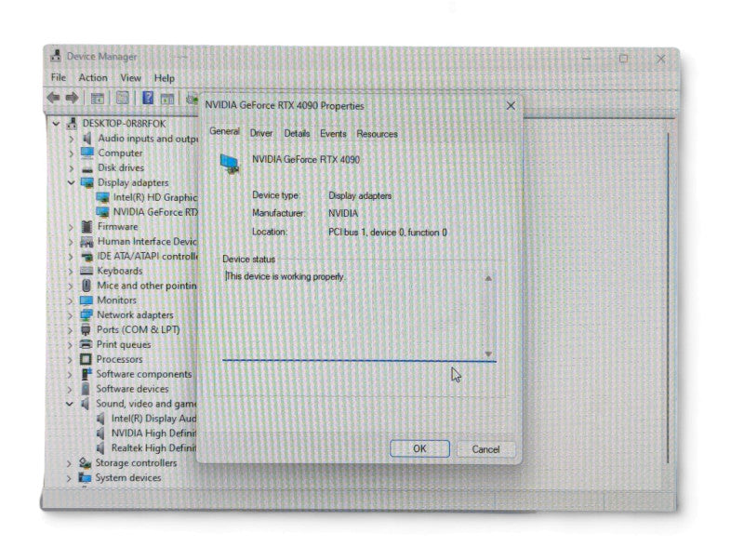This screenshot has height=560, width=744.
Task: Collapse the Display adapters node
Action: click(x=72, y=182)
